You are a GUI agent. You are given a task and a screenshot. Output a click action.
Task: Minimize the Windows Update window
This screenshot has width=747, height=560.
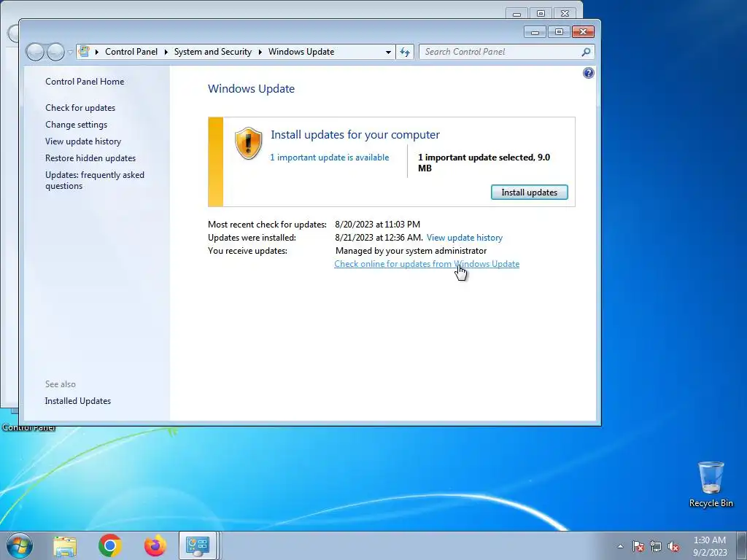(535, 32)
